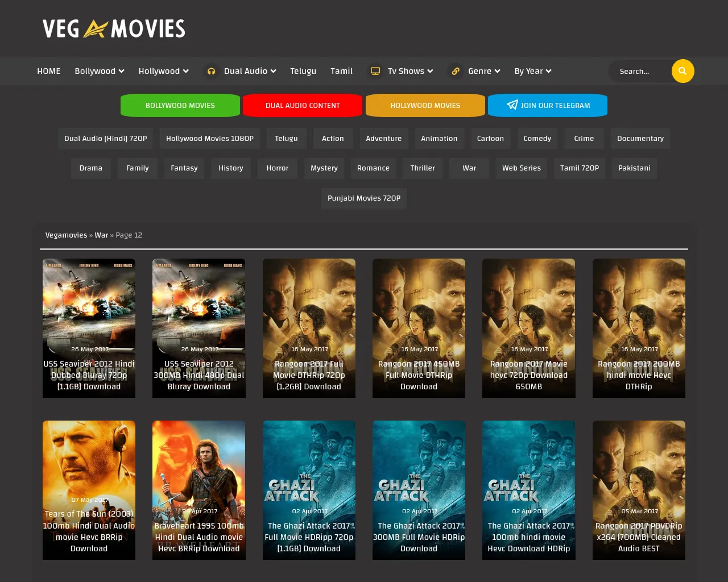Open the Tamil 720P category tag
The width and height of the screenshot is (728, 582).
pyautogui.click(x=580, y=168)
